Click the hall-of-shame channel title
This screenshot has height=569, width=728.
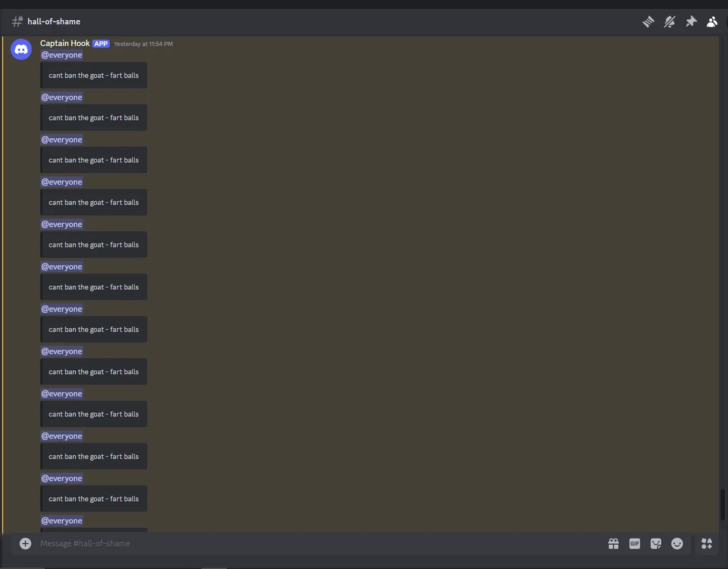coord(54,22)
